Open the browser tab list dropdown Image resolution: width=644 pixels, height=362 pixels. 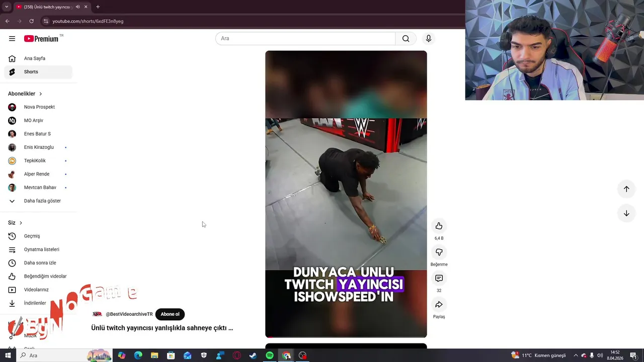(x=7, y=7)
